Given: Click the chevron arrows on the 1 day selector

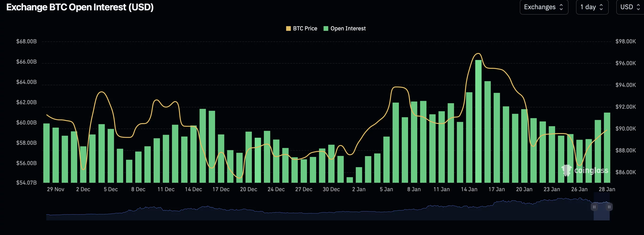Looking at the screenshot, I should [x=601, y=7].
